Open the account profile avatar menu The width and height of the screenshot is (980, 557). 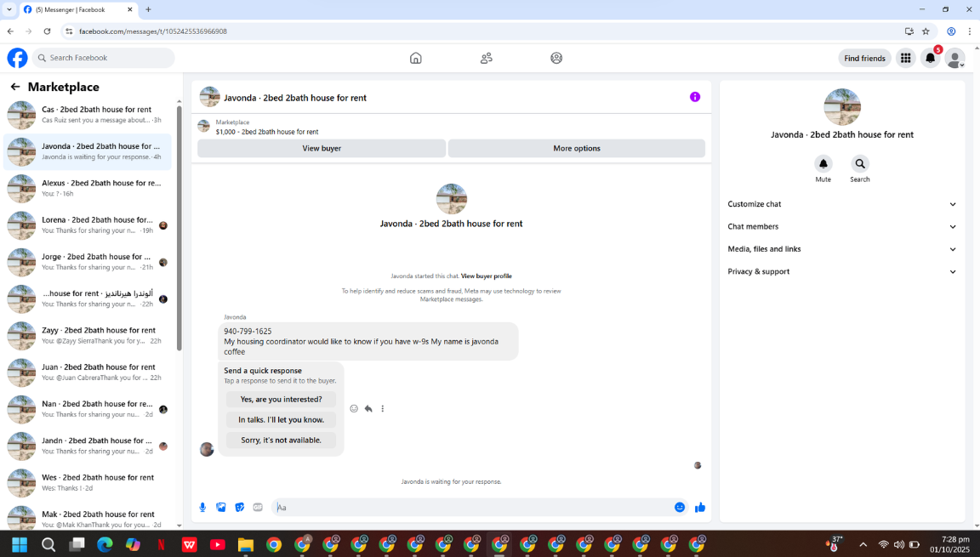[x=954, y=58]
